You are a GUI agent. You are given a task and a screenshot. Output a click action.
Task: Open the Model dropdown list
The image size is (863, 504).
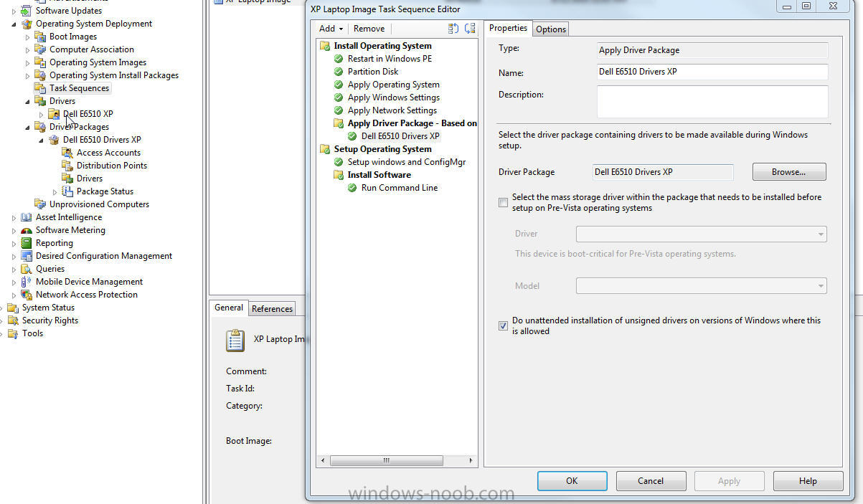701,286
